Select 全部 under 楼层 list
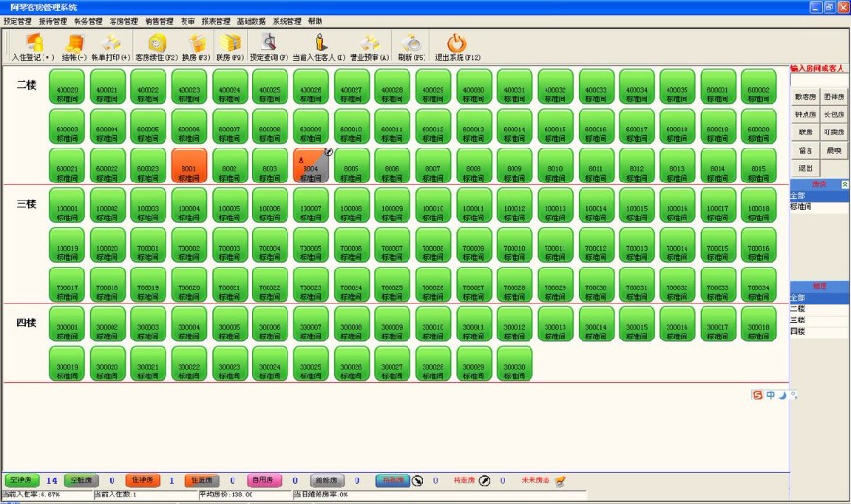This screenshot has height=504, width=851. click(x=819, y=298)
